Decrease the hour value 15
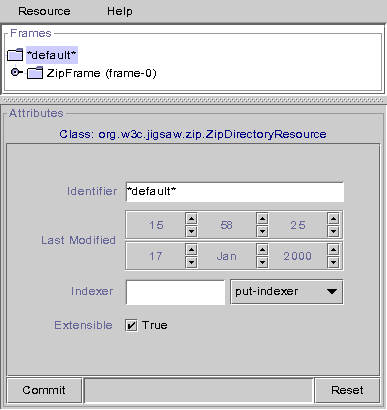 click(191, 231)
